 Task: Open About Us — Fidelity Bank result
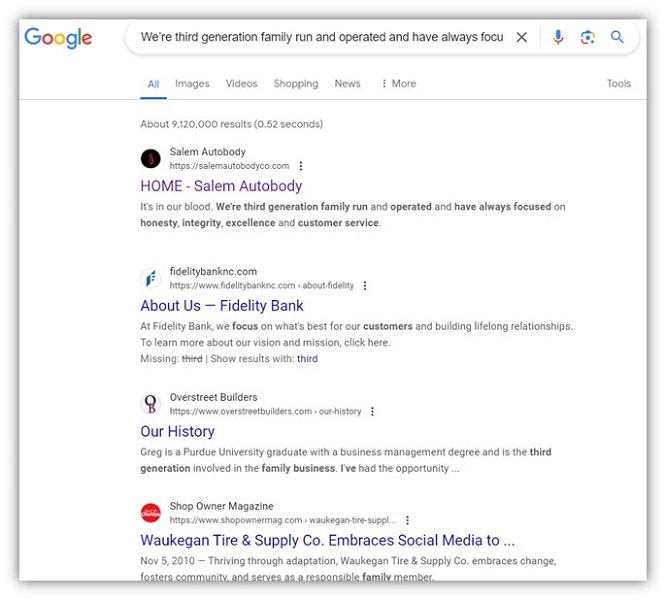[222, 306]
